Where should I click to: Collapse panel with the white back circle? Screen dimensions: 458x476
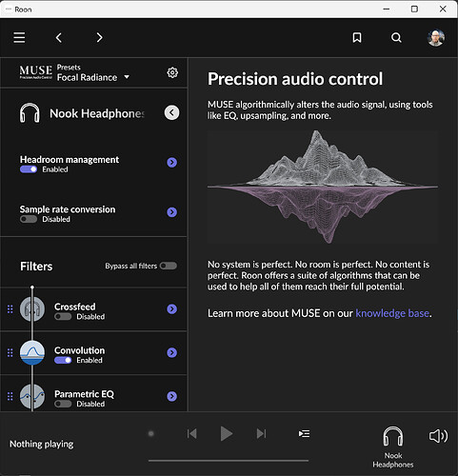click(171, 112)
